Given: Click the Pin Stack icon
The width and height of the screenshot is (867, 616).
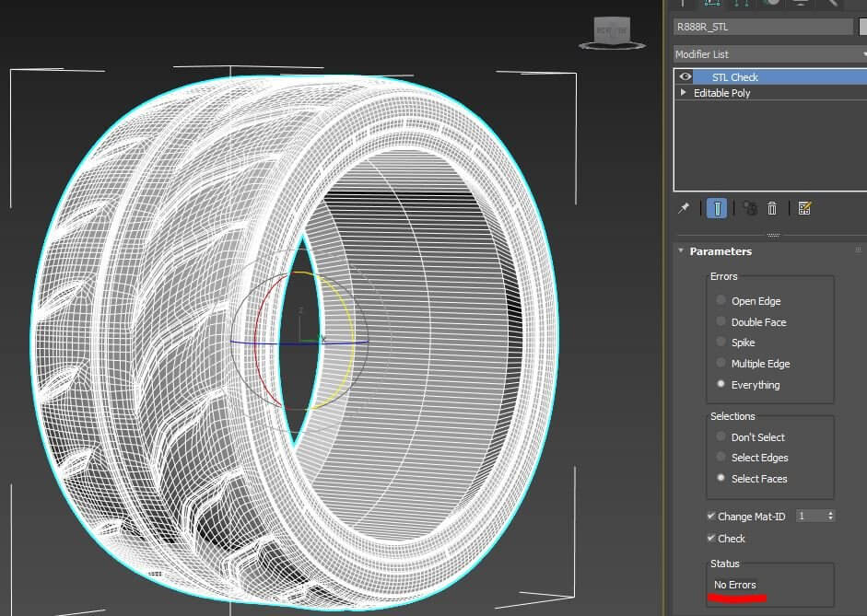Looking at the screenshot, I should tap(684, 208).
